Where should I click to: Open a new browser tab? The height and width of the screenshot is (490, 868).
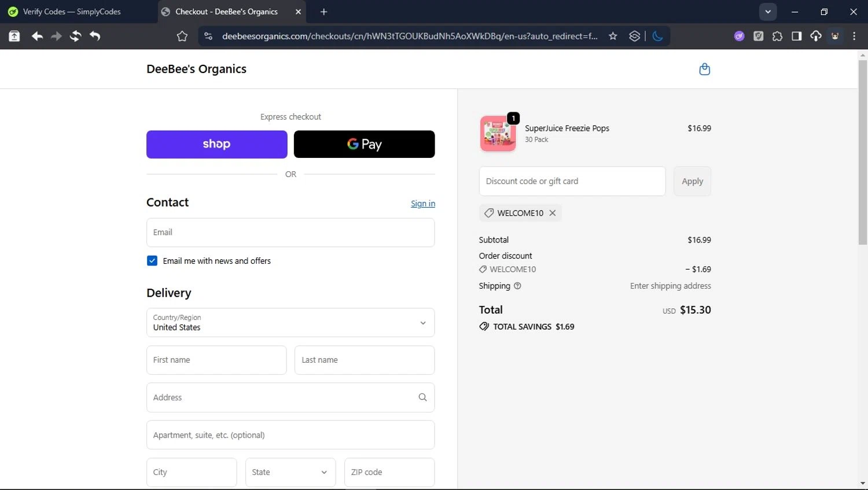323,12
